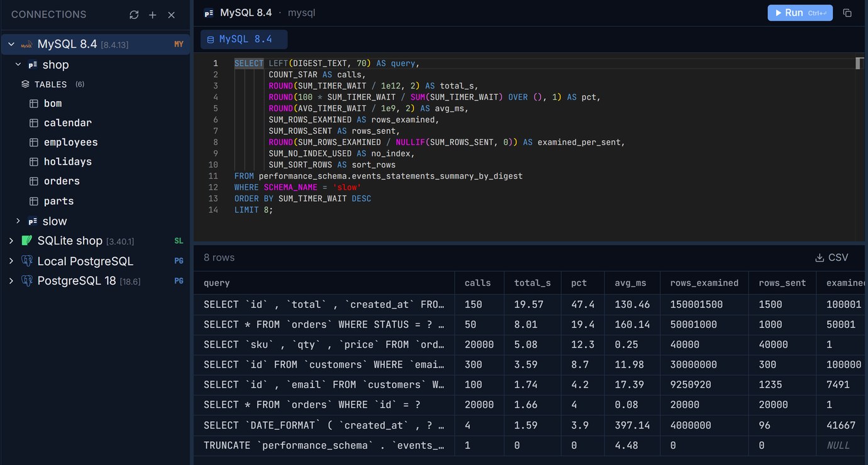This screenshot has height=465, width=868.
Task: Expand the Local PostgreSQL connection
Action: (x=11, y=261)
